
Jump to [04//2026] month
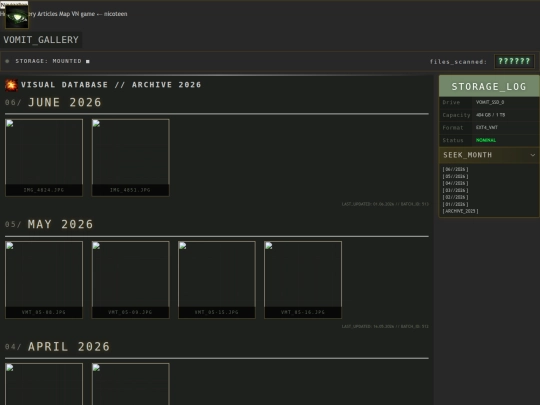pyautogui.click(x=455, y=183)
